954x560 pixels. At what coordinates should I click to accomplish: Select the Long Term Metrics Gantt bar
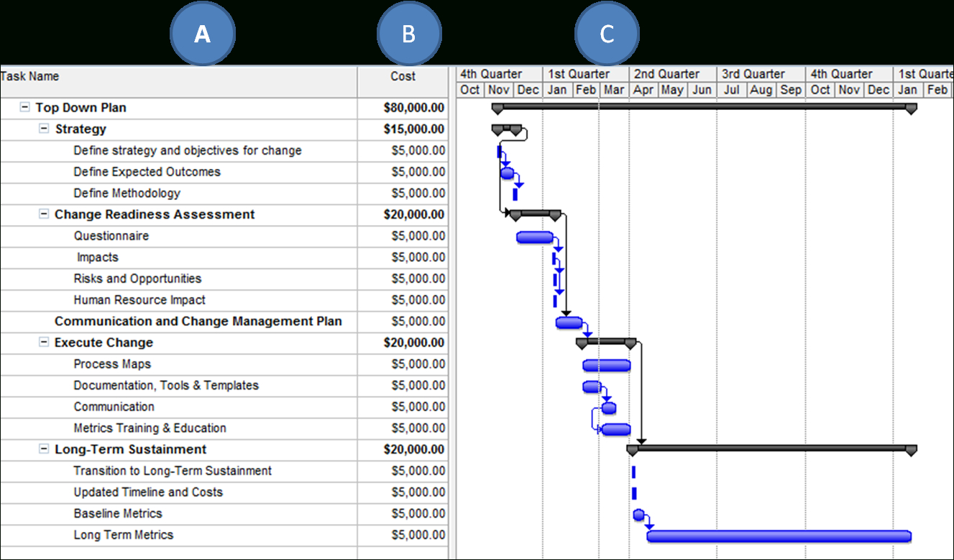click(779, 536)
